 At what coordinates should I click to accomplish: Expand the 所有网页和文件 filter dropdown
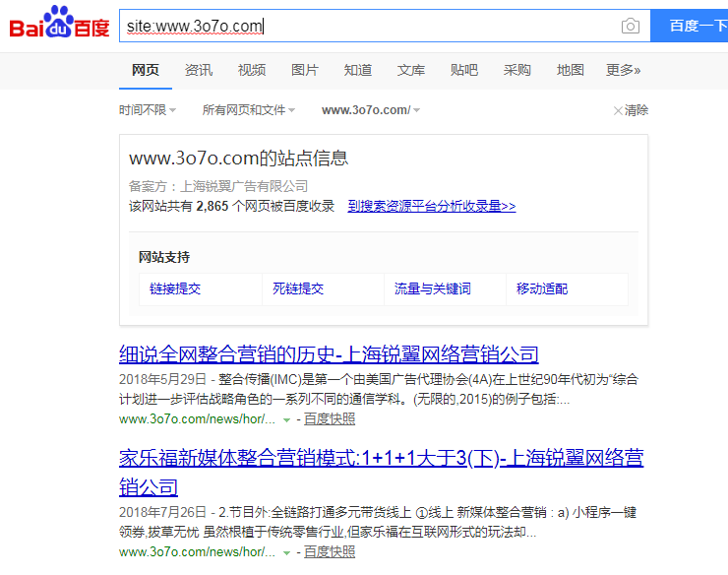(248, 110)
